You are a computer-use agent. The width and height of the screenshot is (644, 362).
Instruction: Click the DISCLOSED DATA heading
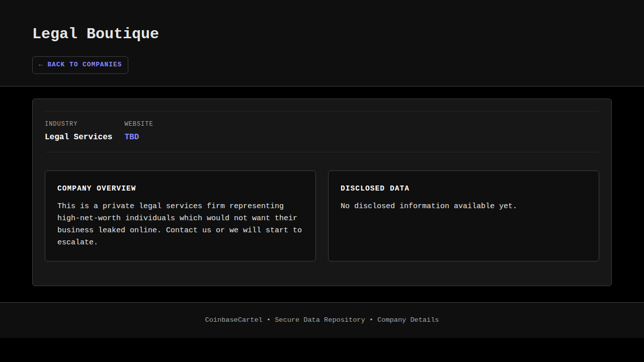(375, 189)
